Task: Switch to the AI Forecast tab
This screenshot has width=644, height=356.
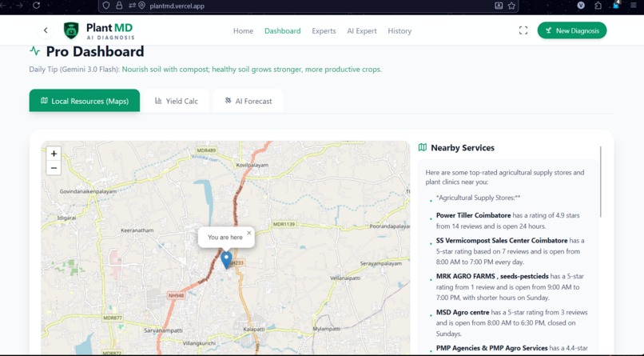Action: [x=248, y=101]
